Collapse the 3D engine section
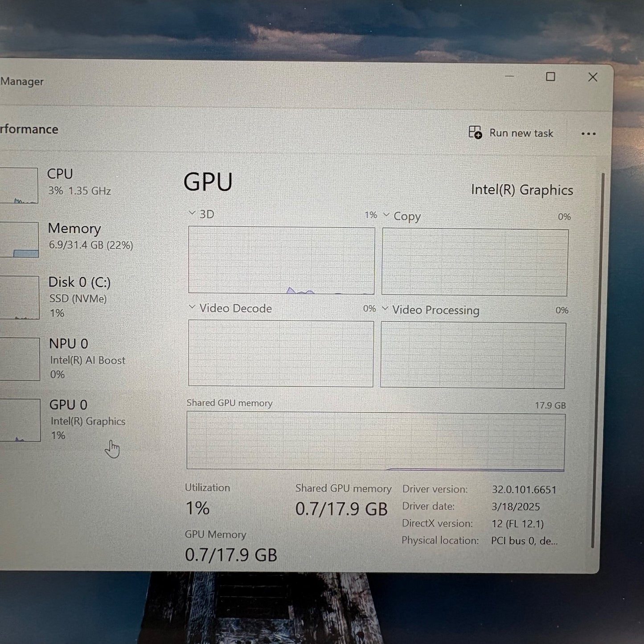 point(193,213)
